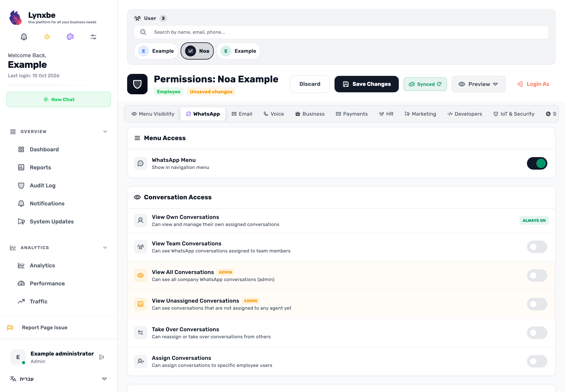The width and height of the screenshot is (565, 392).
Task: Switch theme with the sun icon
Action: click(47, 37)
